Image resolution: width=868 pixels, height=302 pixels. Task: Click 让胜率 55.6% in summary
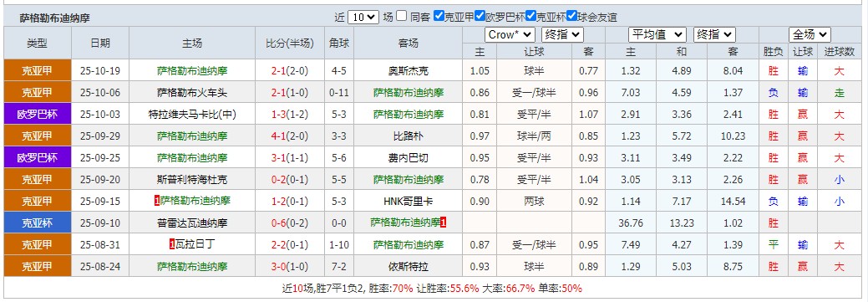(x=465, y=288)
